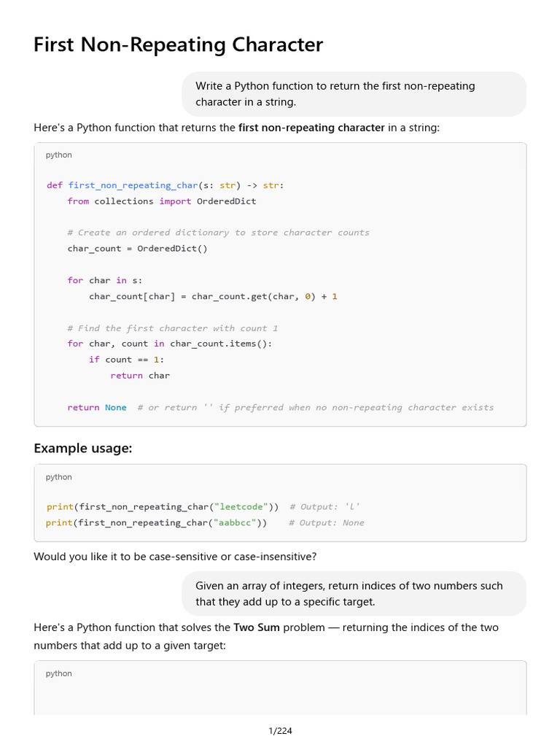Click the bold 'first non-repeating character' text
Viewport: 560px width, 747px height.
[311, 128]
